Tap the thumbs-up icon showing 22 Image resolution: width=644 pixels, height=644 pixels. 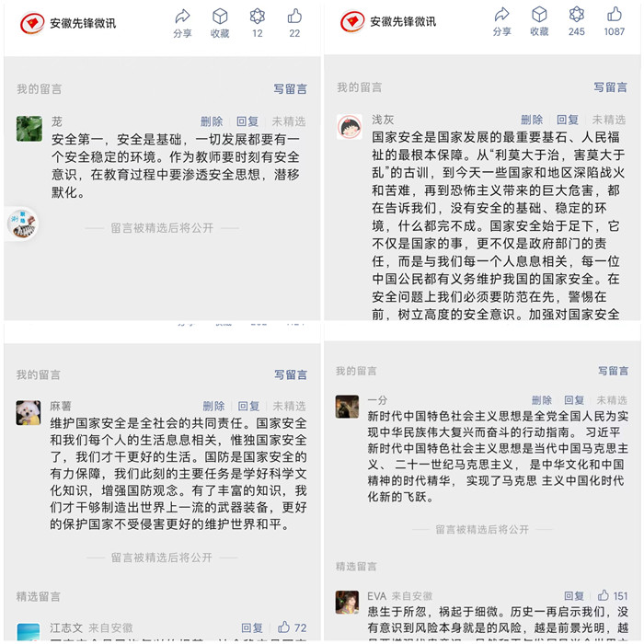coord(294,17)
